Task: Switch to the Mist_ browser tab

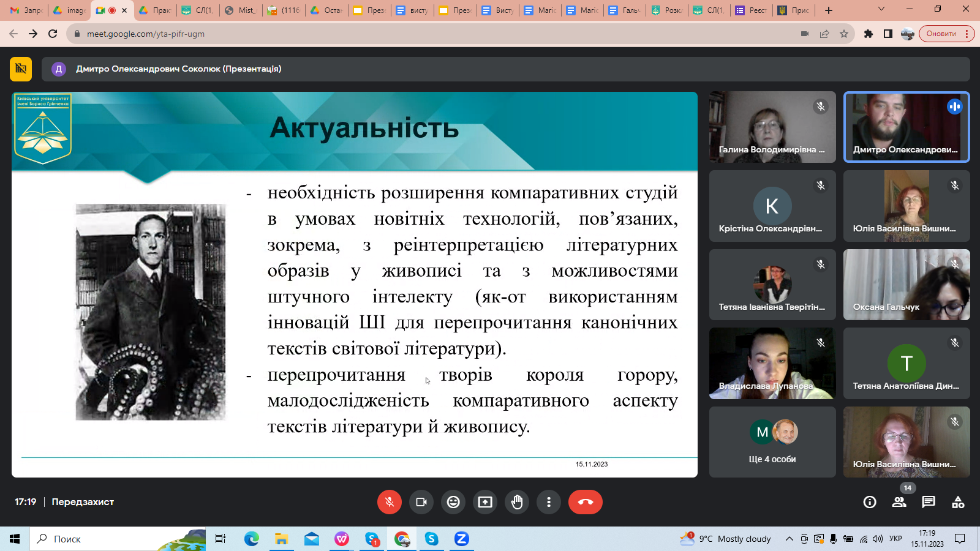Action: [241, 10]
